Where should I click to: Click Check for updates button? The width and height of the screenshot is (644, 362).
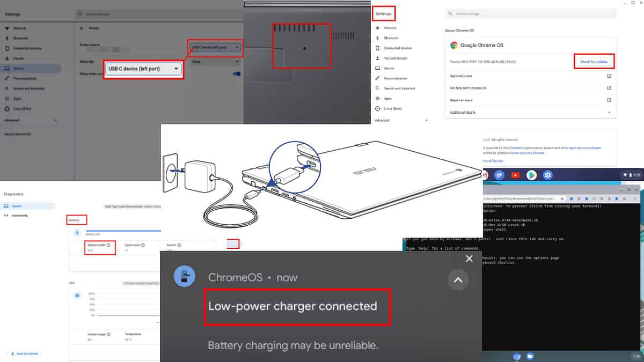(x=594, y=62)
